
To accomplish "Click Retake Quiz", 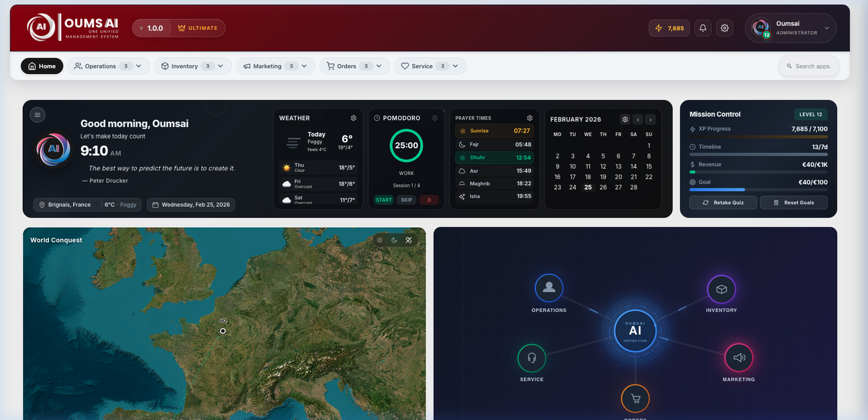I will point(723,203).
